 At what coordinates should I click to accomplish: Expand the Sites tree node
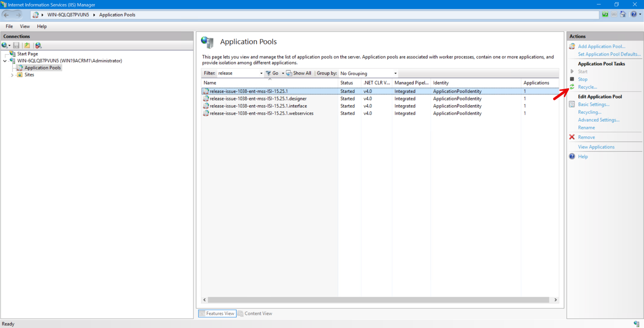point(12,75)
